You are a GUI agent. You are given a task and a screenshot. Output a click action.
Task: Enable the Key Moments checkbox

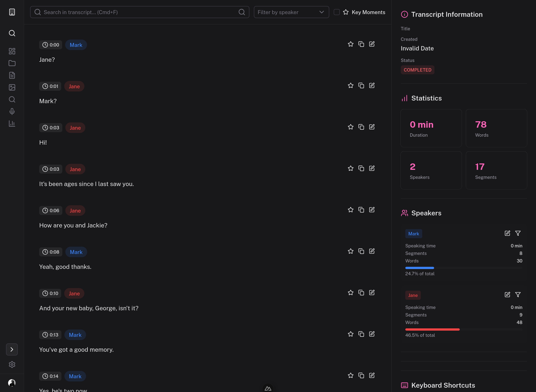coord(337,12)
